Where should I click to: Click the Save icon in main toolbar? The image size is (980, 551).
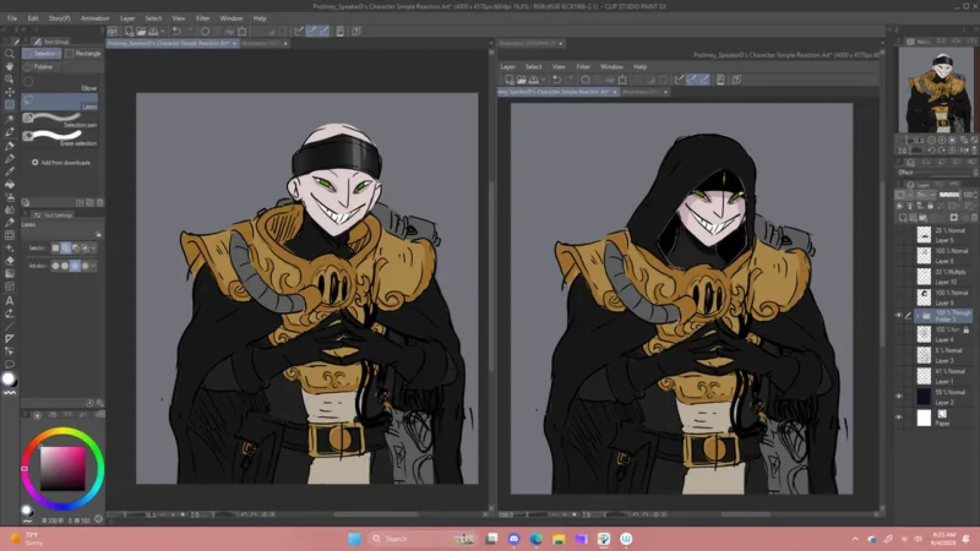coord(153,31)
